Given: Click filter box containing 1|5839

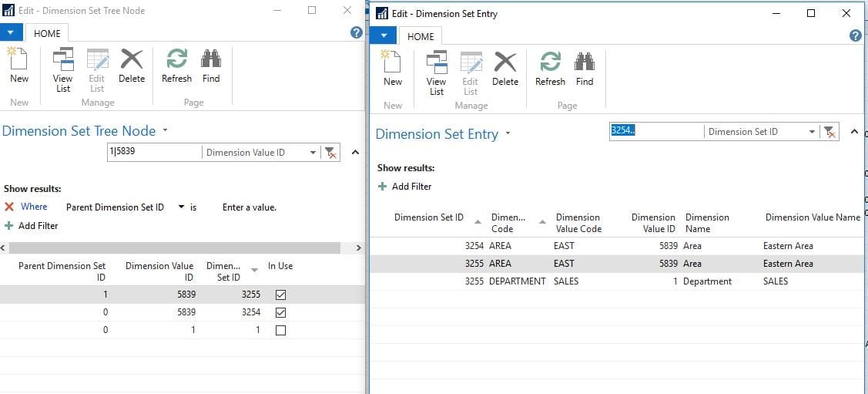Looking at the screenshot, I should pyautogui.click(x=154, y=152).
